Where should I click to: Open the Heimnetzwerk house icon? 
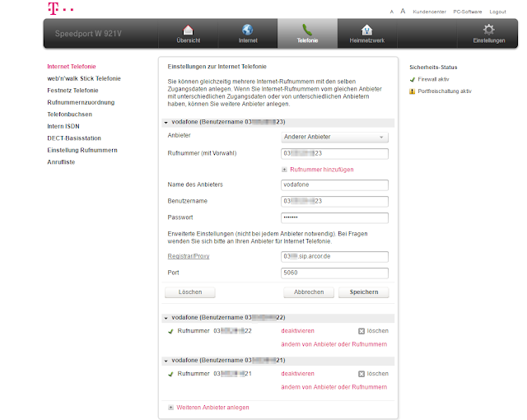click(x=366, y=30)
